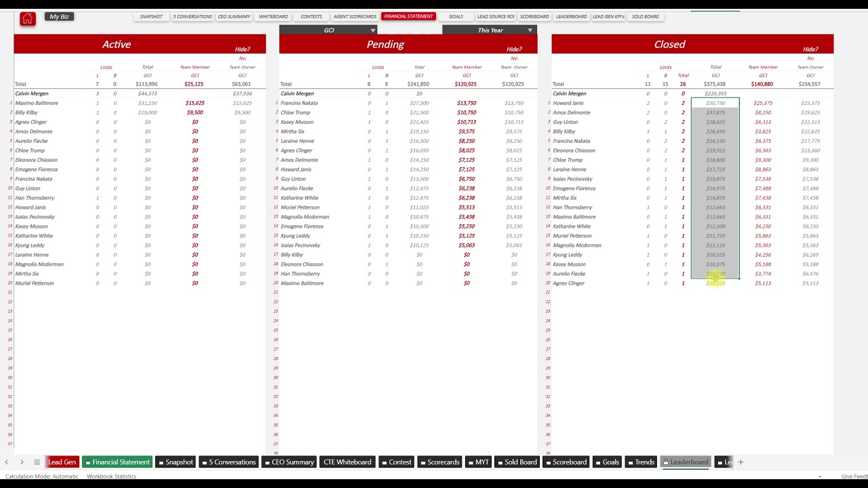The image size is (868, 488).
Task: Select Billy Kilby's $9,500 team member GCI
Action: tap(195, 113)
